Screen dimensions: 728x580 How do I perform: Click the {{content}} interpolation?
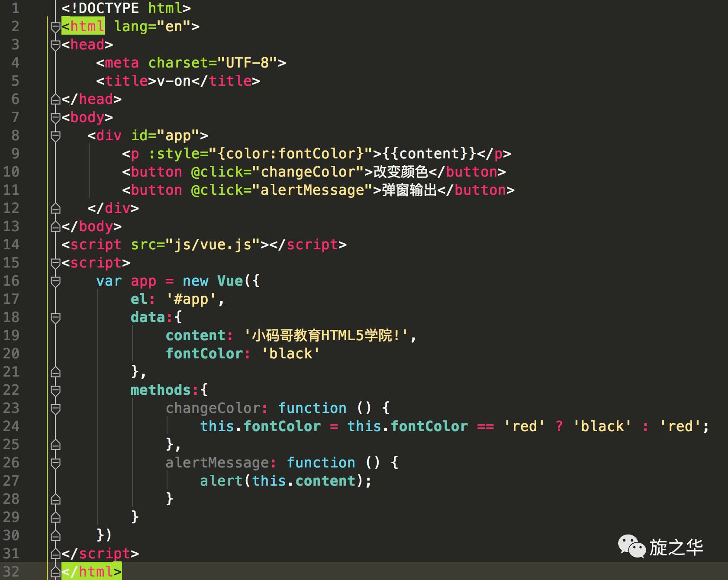[x=429, y=154]
